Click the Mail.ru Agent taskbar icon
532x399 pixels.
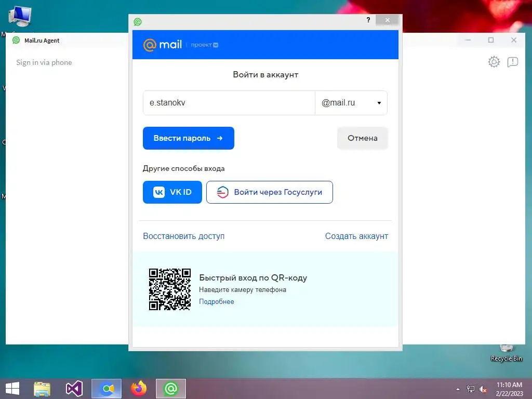170,389
